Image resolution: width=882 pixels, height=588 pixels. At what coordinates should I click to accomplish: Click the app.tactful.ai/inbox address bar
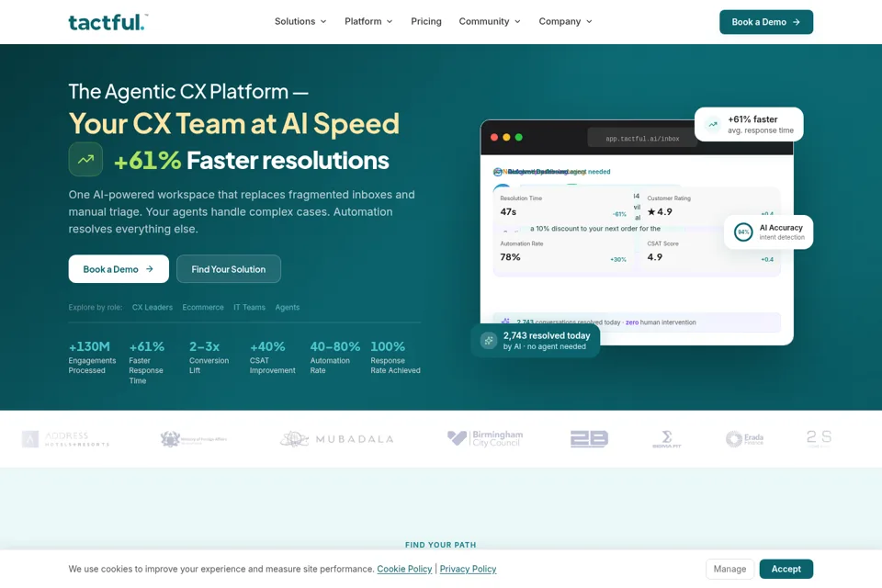642,138
